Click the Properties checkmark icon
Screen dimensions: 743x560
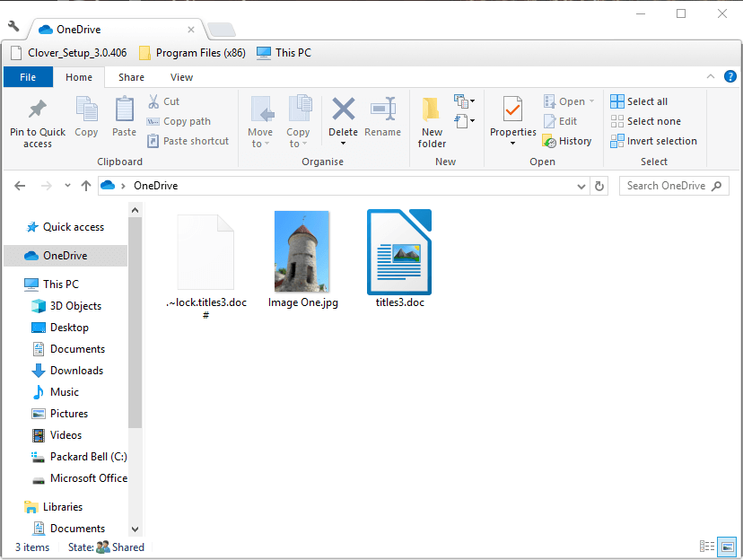[512, 109]
